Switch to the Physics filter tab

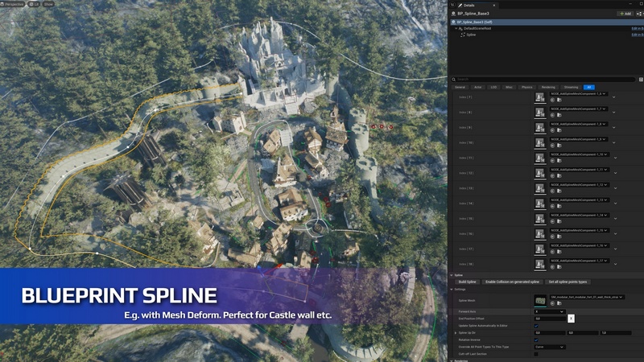528,87
